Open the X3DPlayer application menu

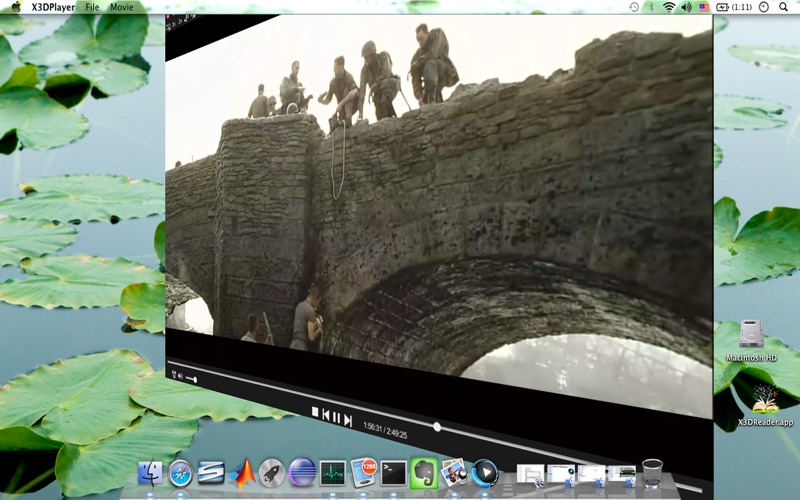coord(53,7)
